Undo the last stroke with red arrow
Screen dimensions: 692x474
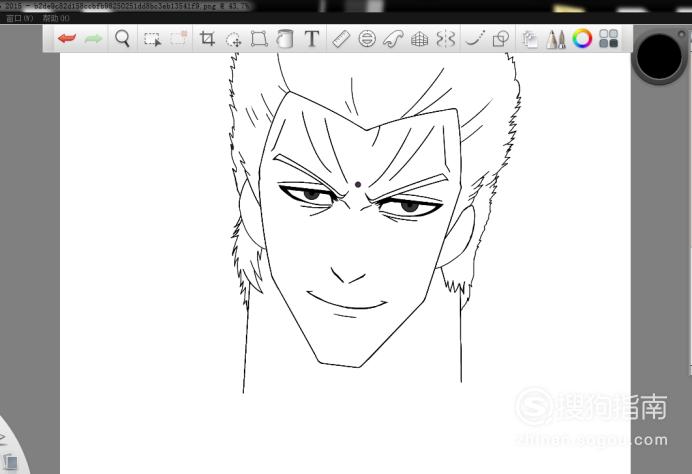(x=67, y=39)
